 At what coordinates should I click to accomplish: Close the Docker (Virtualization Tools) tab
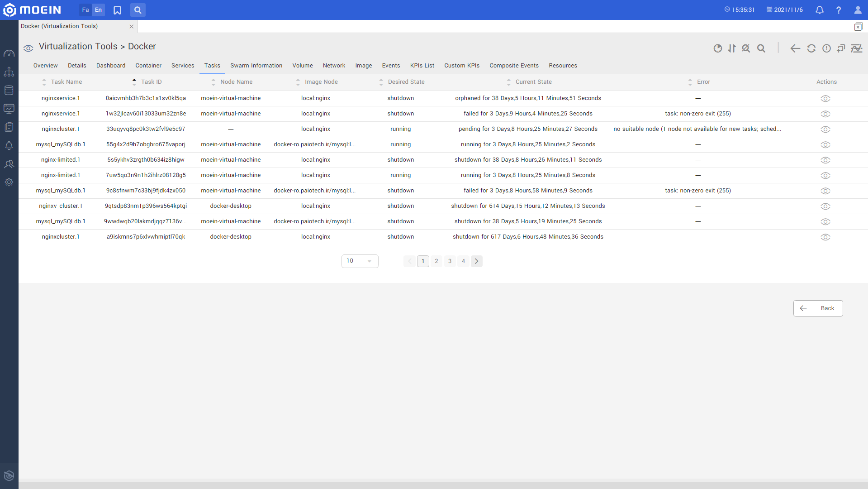132,27
